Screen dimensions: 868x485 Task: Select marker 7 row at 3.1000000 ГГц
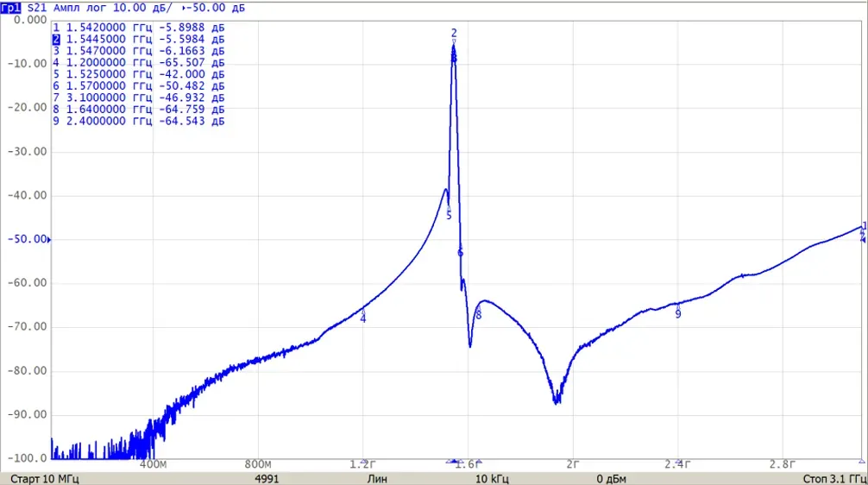138,98
